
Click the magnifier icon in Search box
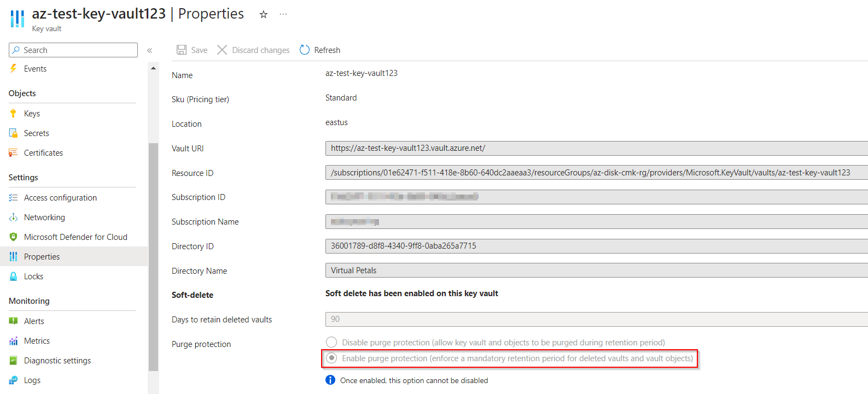point(16,50)
